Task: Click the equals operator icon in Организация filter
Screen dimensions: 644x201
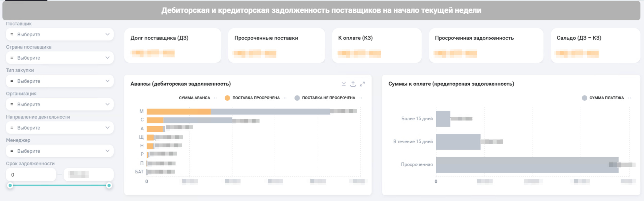Action: [12, 104]
